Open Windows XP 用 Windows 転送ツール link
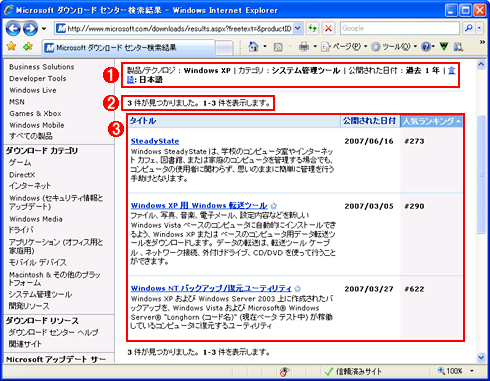 click(x=199, y=205)
